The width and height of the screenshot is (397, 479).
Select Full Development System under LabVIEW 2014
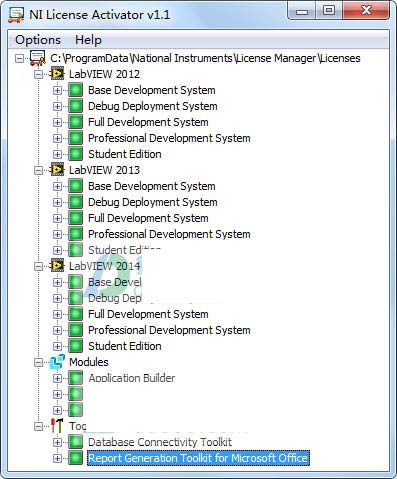tap(148, 314)
